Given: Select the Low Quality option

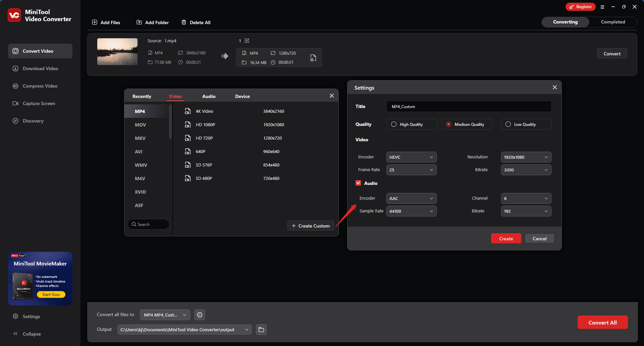Looking at the screenshot, I should 526,124.
